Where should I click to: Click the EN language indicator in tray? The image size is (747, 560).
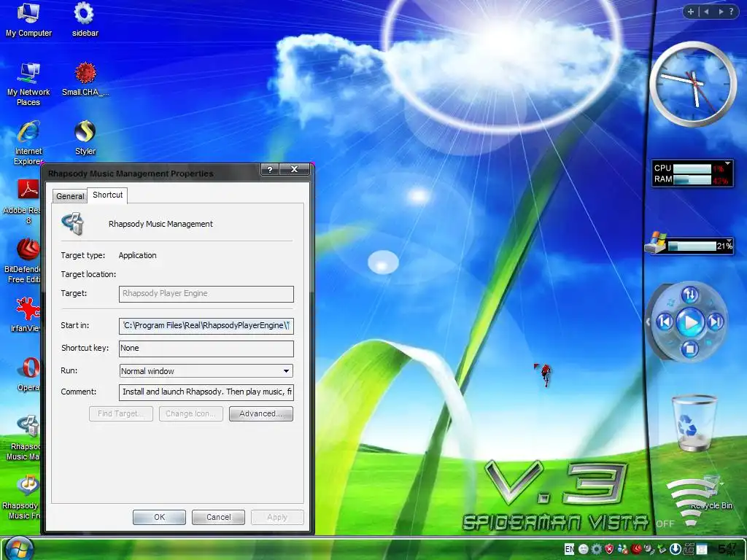click(569, 549)
